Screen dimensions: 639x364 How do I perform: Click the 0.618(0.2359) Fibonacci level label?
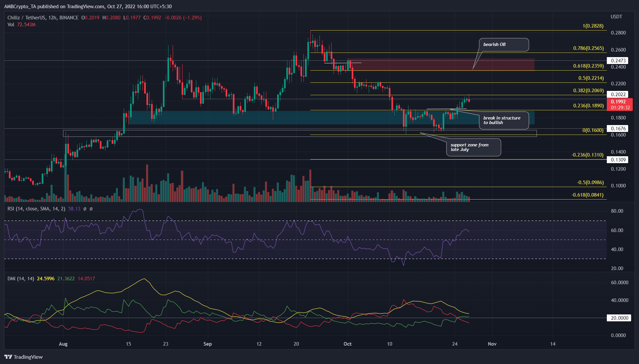pyautogui.click(x=588, y=66)
